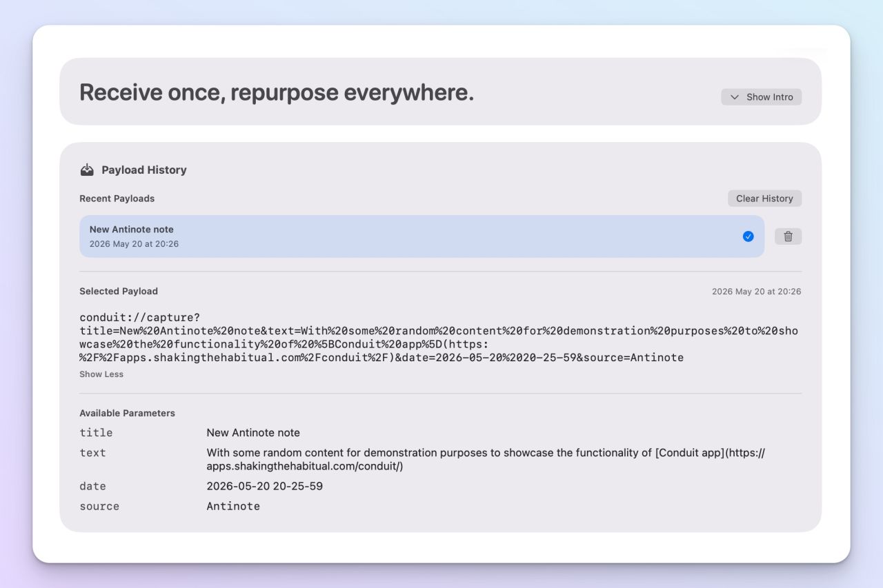This screenshot has height=588, width=883.
Task: Click the Selected Payload label
Action: [x=119, y=292]
